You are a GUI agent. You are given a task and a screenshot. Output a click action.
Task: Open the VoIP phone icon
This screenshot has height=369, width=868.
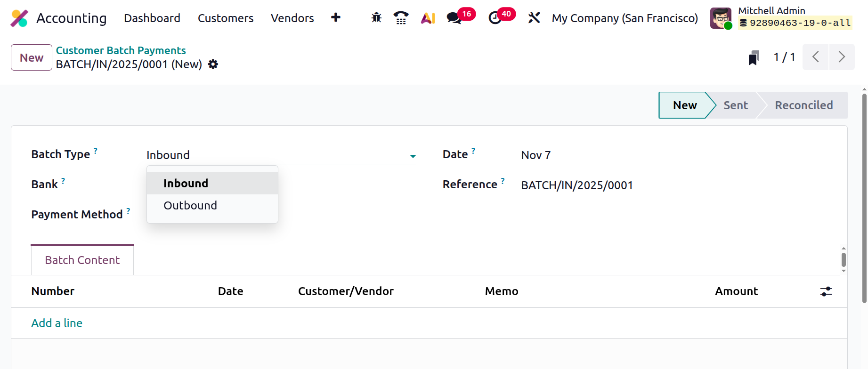coord(401,18)
